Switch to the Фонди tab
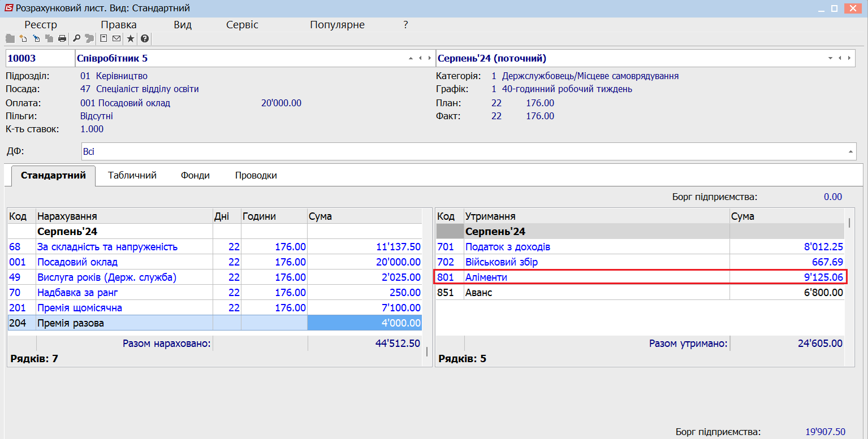Viewport: 868px width, 439px height. [195, 175]
